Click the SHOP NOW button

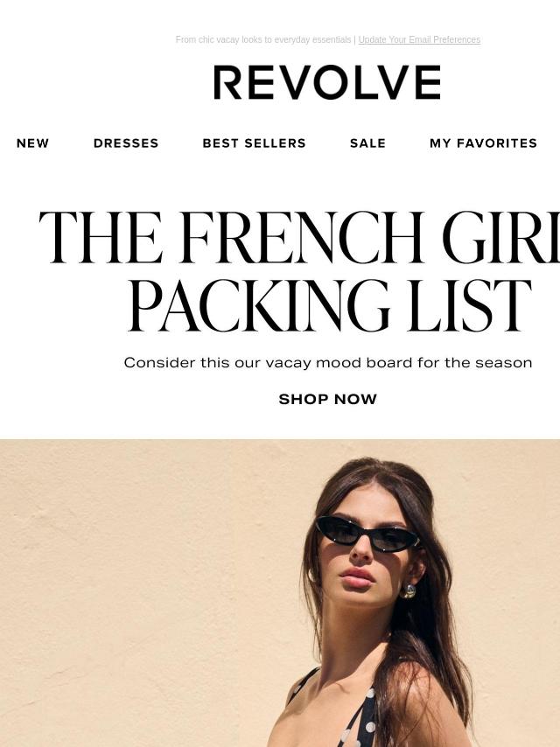[x=328, y=399]
